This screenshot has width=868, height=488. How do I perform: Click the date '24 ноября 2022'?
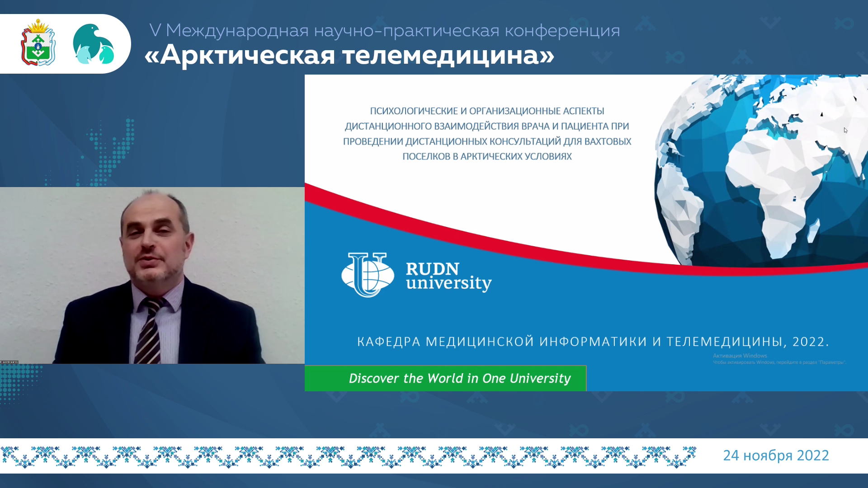coord(776,455)
